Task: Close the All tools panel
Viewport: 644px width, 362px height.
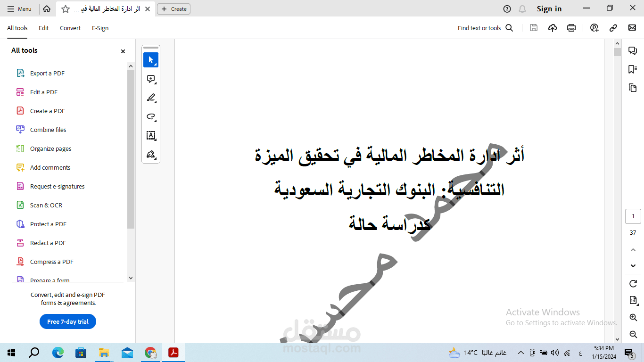Action: click(123, 51)
